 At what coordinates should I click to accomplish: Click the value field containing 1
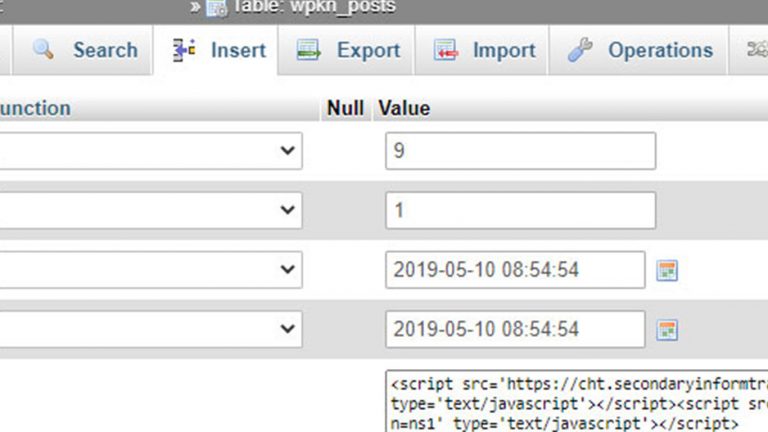520,211
